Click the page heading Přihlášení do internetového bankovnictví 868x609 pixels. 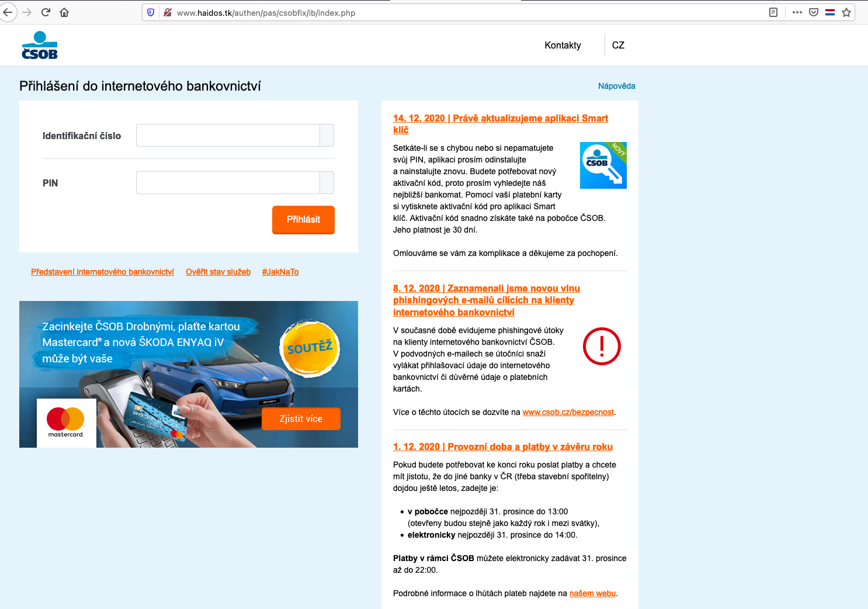click(x=140, y=86)
